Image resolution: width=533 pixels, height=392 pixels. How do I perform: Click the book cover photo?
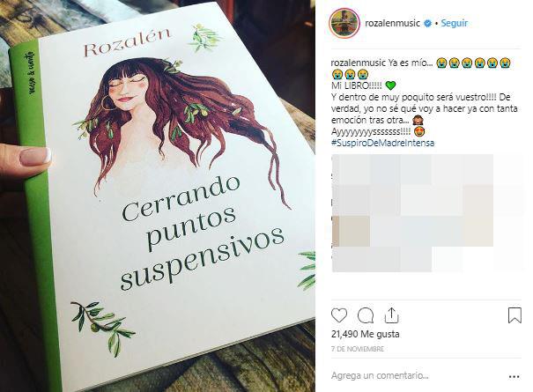[x=158, y=196]
